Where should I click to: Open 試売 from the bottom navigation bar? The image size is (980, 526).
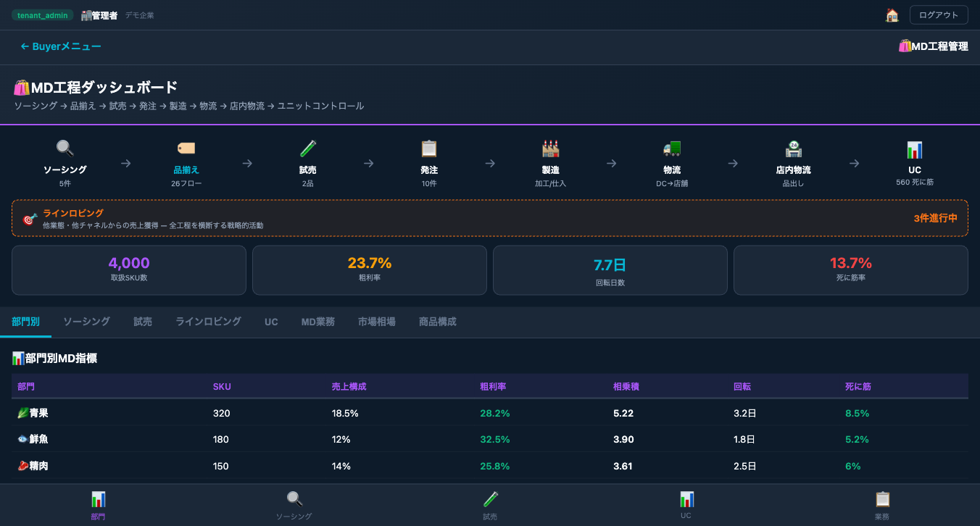[x=491, y=505]
